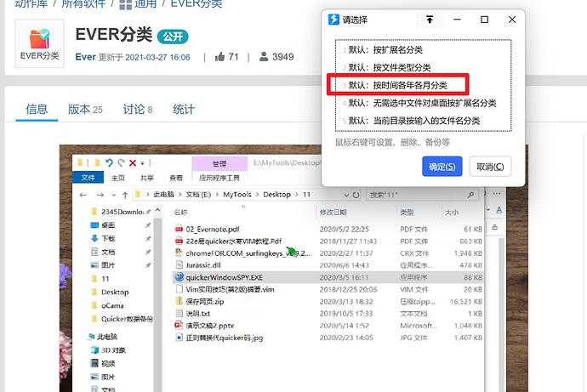The width and height of the screenshot is (587, 392).
Task: Click the users count icon beside 3949
Action: coord(264,57)
